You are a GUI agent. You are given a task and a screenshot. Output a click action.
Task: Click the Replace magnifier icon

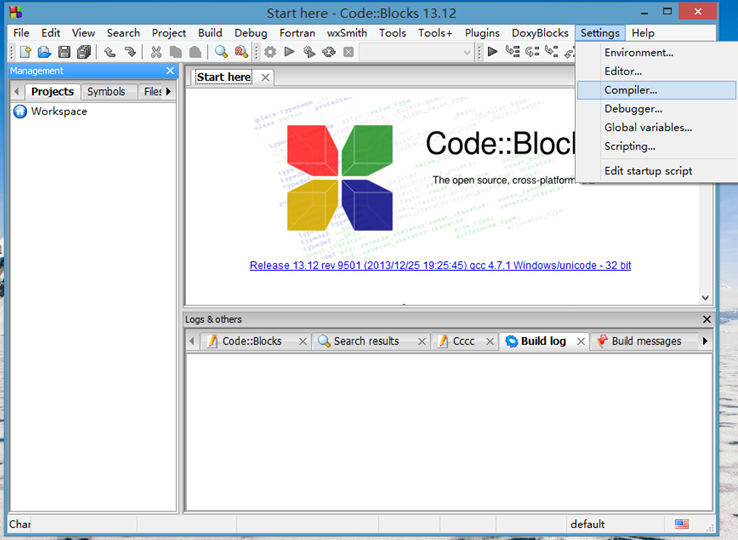(x=241, y=52)
